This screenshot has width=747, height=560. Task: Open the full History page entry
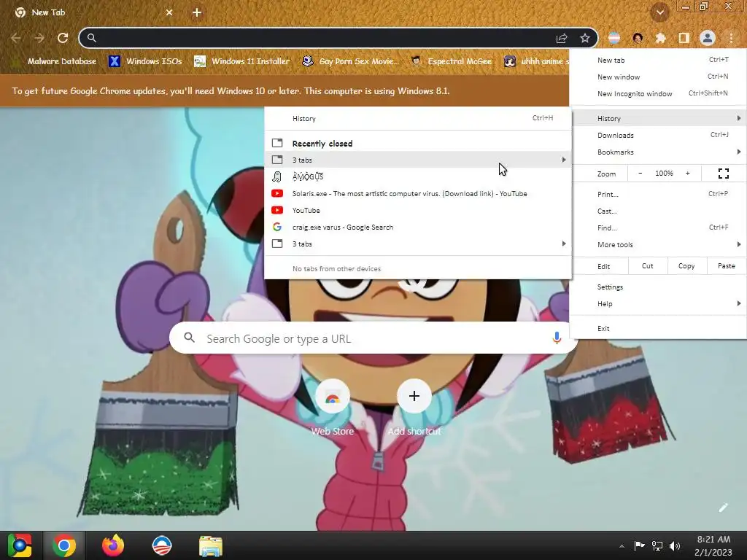pyautogui.click(x=418, y=119)
